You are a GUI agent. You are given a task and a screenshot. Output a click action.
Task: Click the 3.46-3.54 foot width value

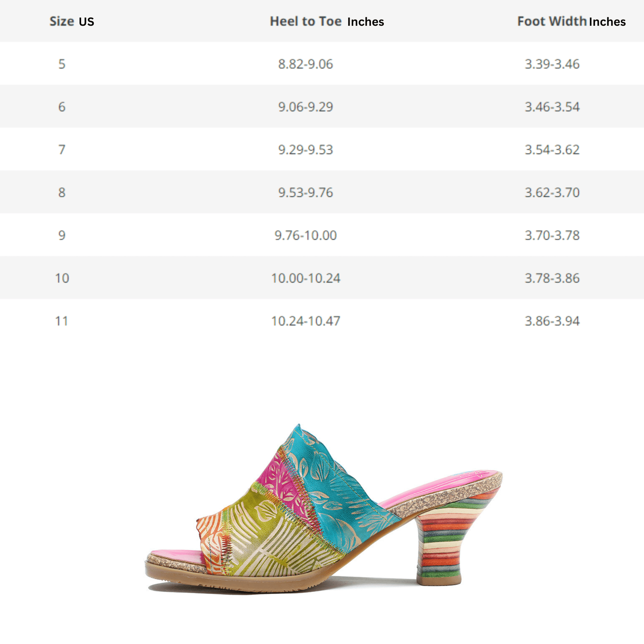552,107
